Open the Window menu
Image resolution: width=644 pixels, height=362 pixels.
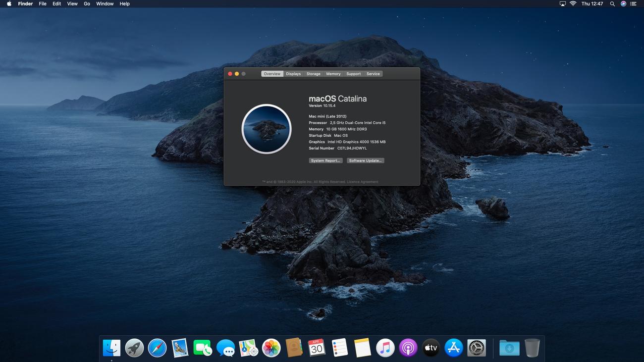click(x=105, y=3)
